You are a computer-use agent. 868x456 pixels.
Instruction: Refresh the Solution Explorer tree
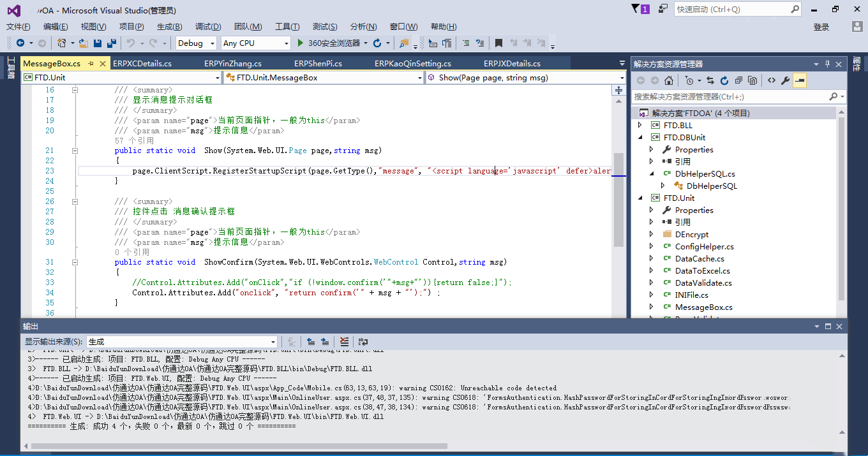pyautogui.click(x=724, y=80)
